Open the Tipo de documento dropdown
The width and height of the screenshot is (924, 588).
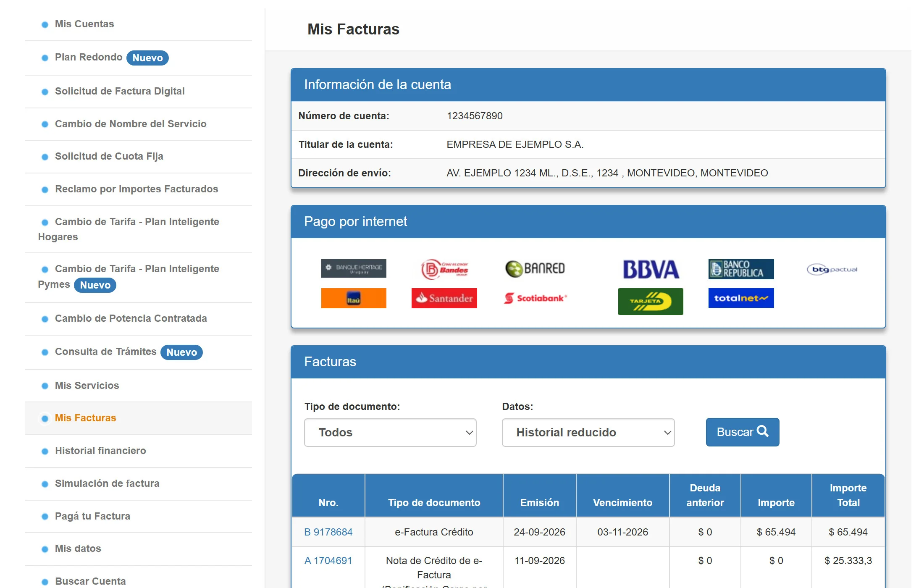coord(390,432)
